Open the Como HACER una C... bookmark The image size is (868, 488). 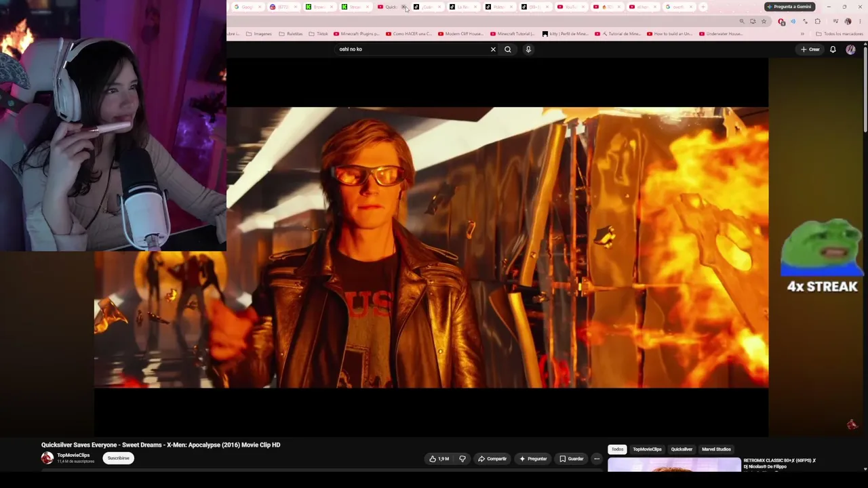coord(409,34)
